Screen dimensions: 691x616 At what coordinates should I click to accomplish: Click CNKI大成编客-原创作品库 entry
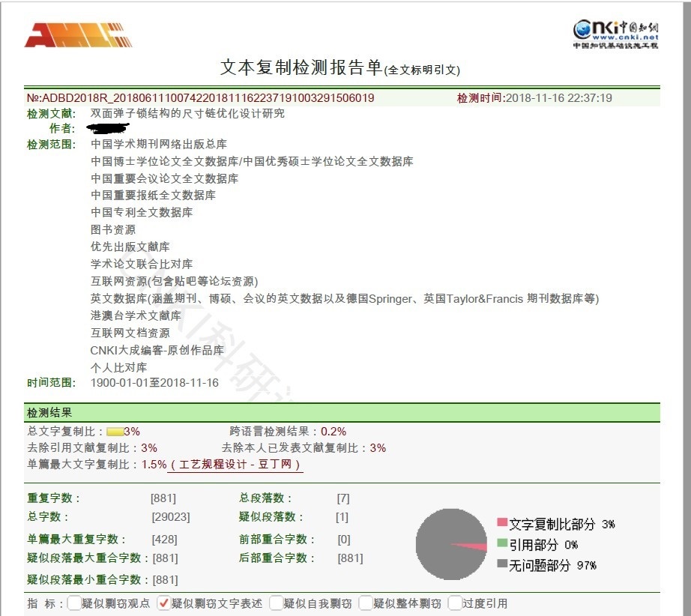click(x=157, y=350)
